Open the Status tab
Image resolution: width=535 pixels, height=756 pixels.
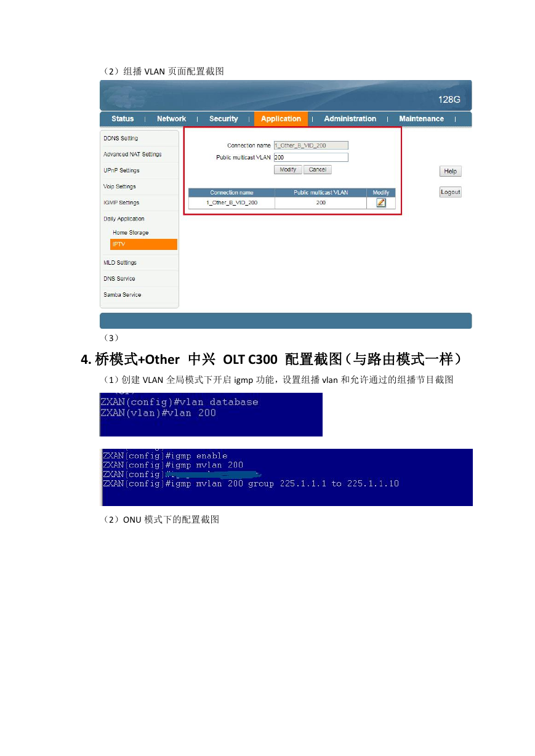click(123, 119)
